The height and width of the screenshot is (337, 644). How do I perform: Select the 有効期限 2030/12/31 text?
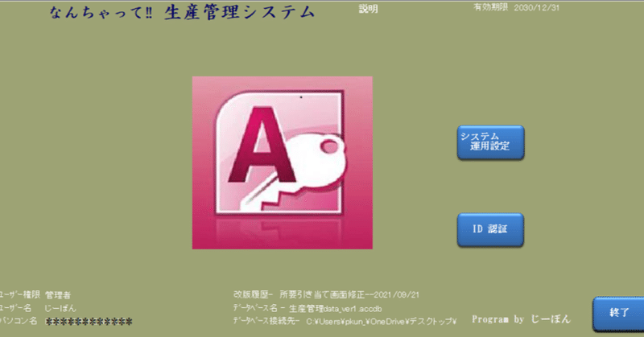516,7
